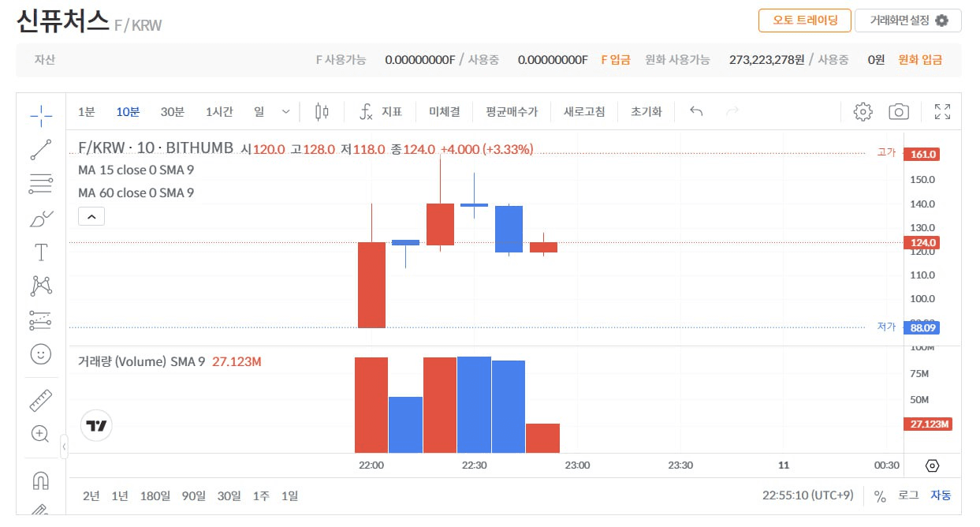
Task: Select the text annotation tool
Action: [41, 252]
